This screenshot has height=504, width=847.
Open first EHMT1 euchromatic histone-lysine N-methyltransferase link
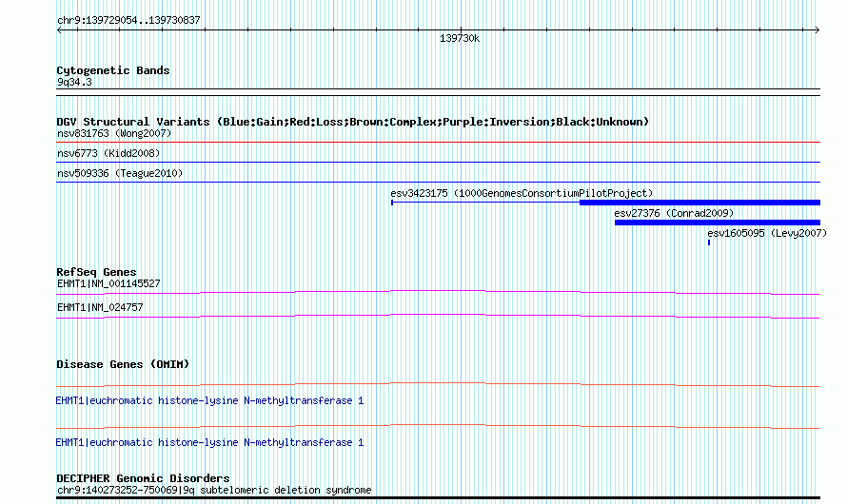[x=209, y=401]
